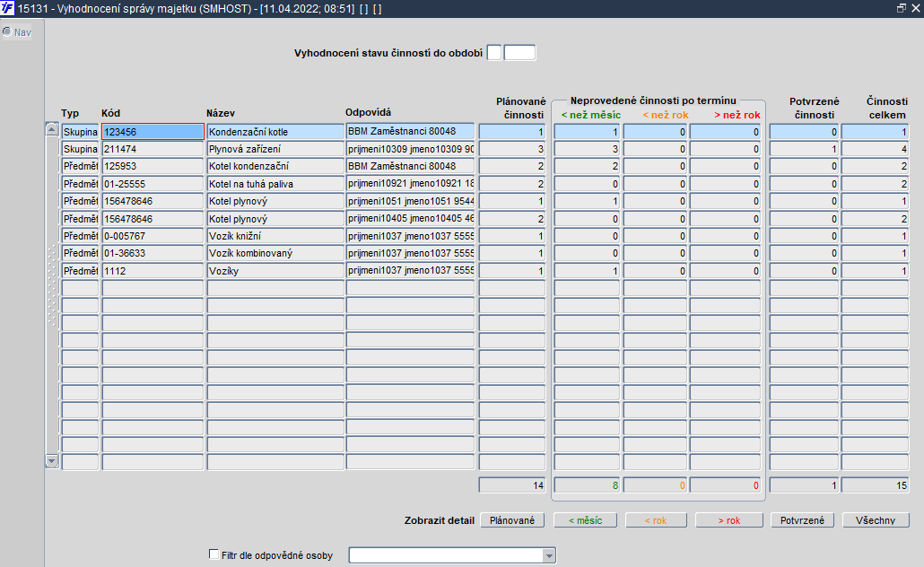Image resolution: width=924 pixels, height=567 pixels.
Task: Click Potvrzené činnosti total 1
Action: 804,485
